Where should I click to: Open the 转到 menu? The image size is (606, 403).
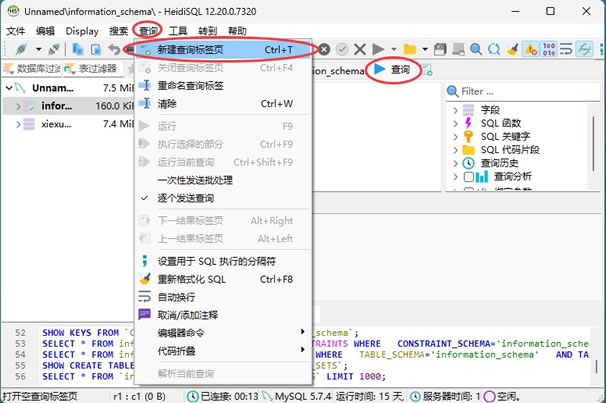tap(208, 31)
